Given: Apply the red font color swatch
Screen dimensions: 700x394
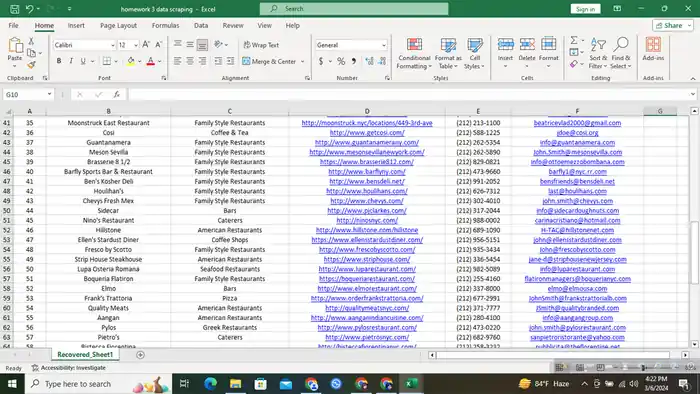Looking at the screenshot, I should pyautogui.click(x=151, y=61).
